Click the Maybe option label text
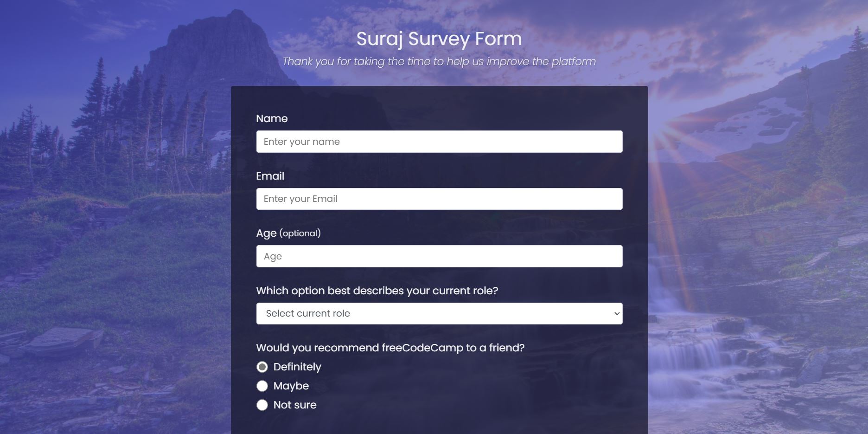 (291, 386)
